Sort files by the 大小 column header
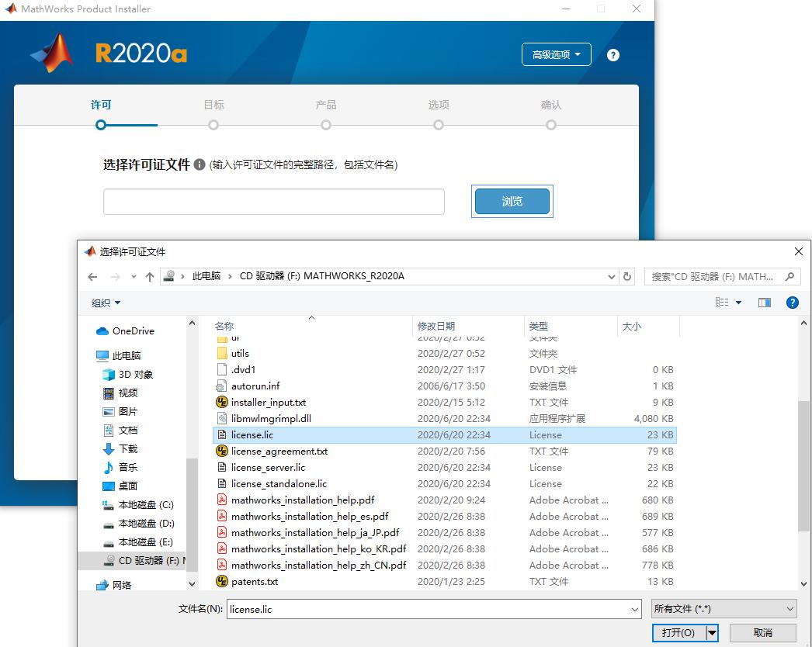The height and width of the screenshot is (647, 812). click(x=631, y=326)
